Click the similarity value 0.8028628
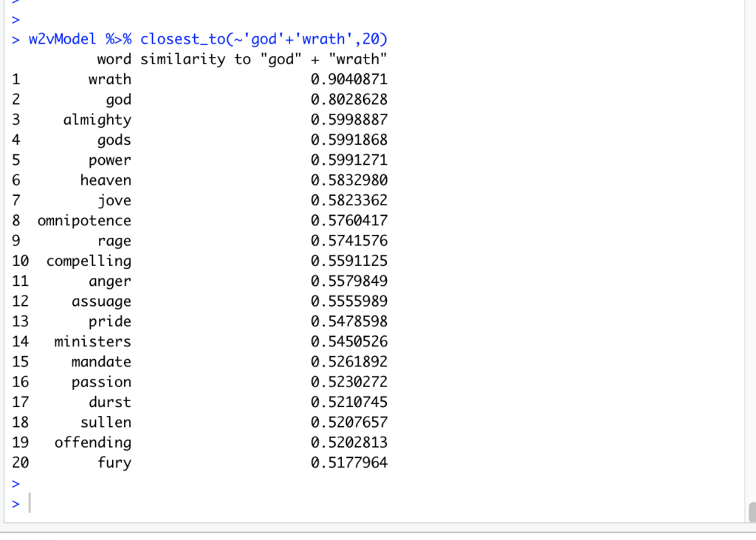This screenshot has height=540, width=756. [x=348, y=99]
